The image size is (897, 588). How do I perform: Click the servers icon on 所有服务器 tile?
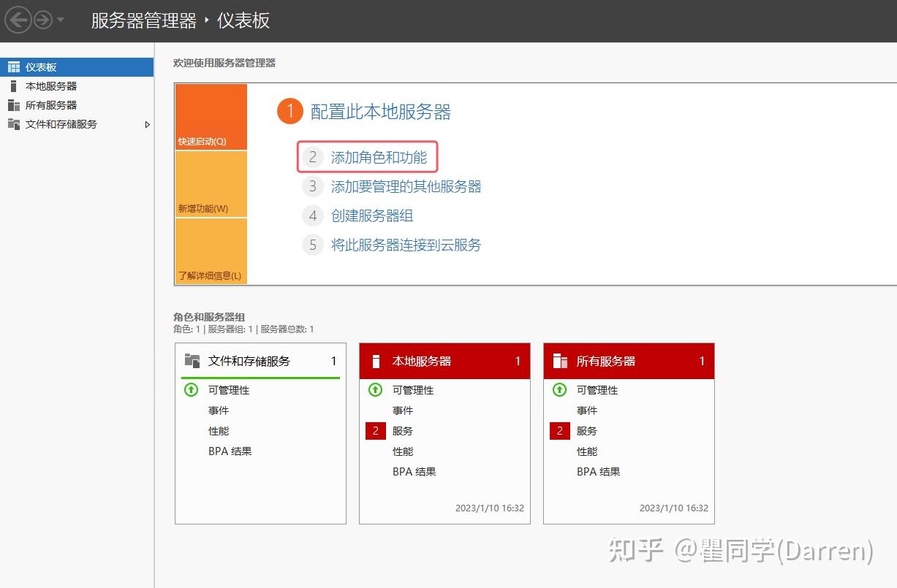(559, 360)
